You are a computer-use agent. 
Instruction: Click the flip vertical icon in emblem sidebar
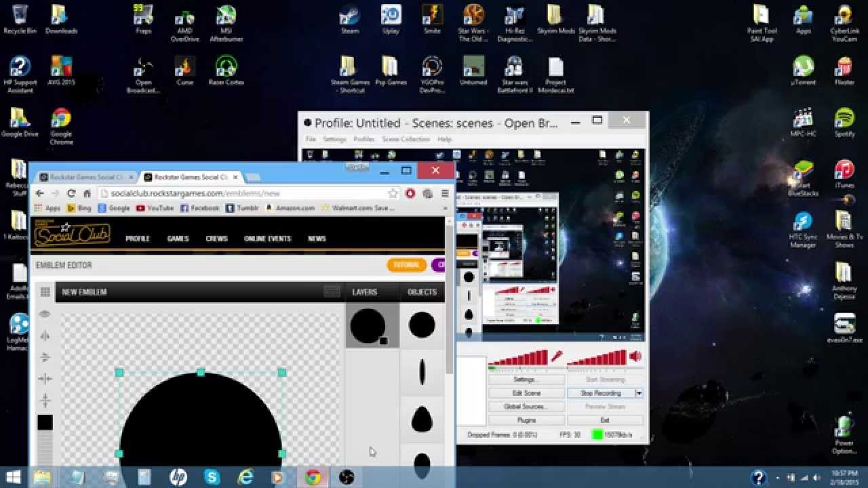pyautogui.click(x=45, y=357)
